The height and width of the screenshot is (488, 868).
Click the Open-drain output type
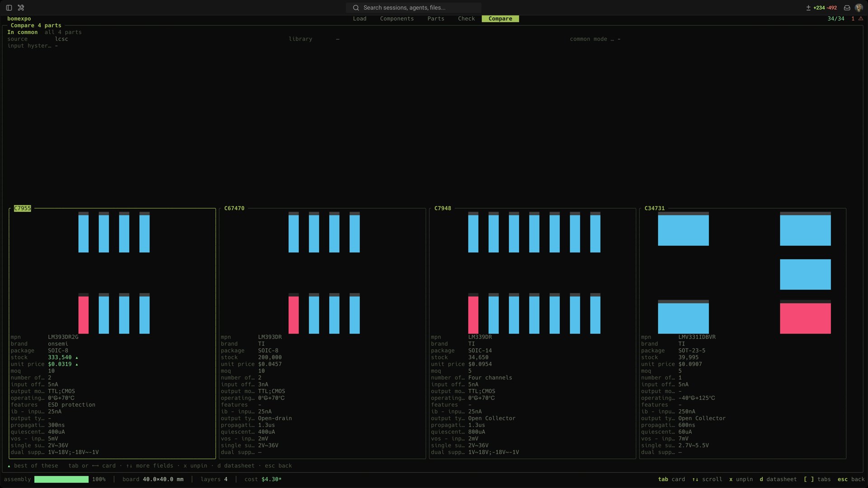pos(275,418)
